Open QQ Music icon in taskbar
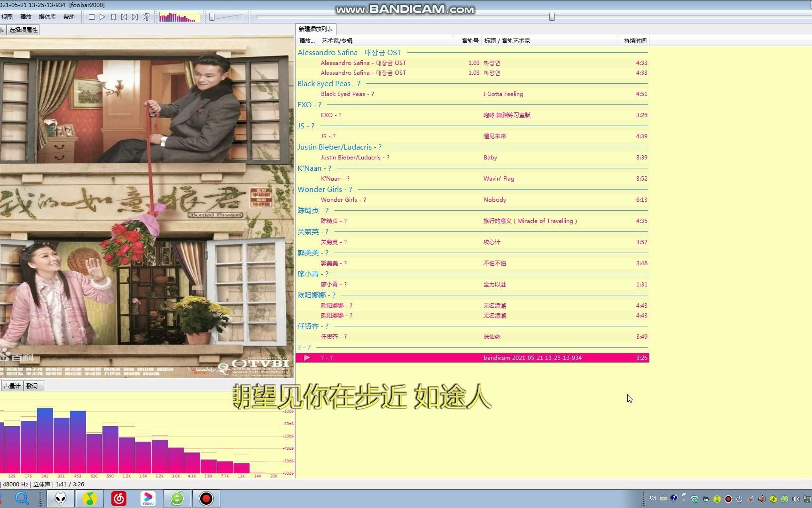Image resolution: width=812 pixels, height=508 pixels. [x=89, y=499]
